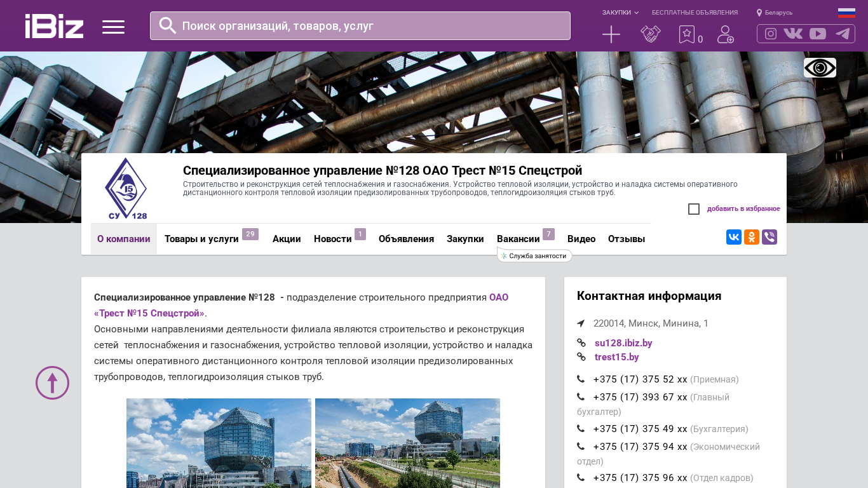
Task: Open the hamburger menu
Action: point(113,27)
